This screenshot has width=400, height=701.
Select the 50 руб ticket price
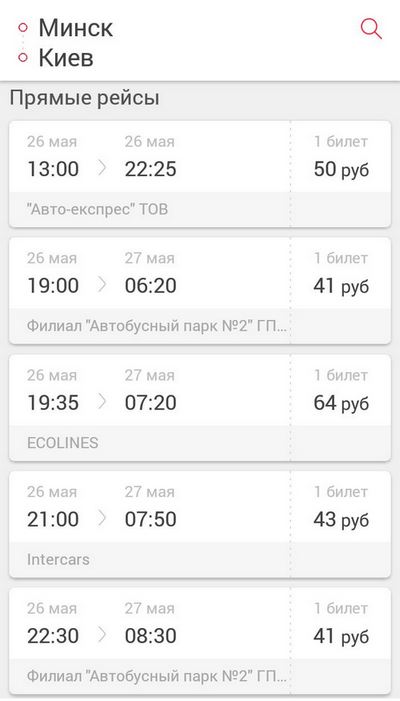click(x=341, y=169)
